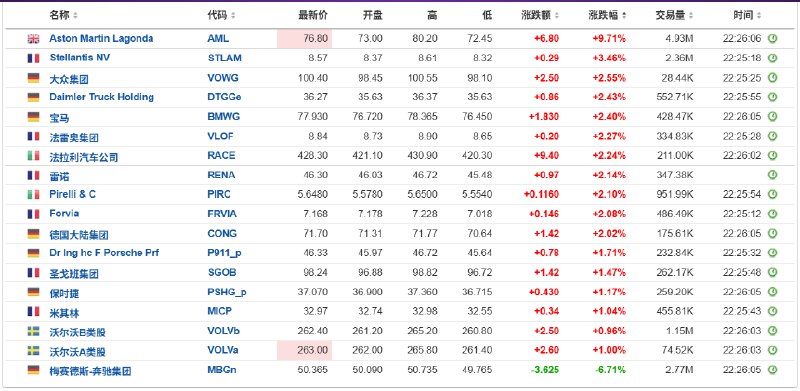Click the MBGn ticker code
The width and height of the screenshot is (800, 391).
click(222, 370)
